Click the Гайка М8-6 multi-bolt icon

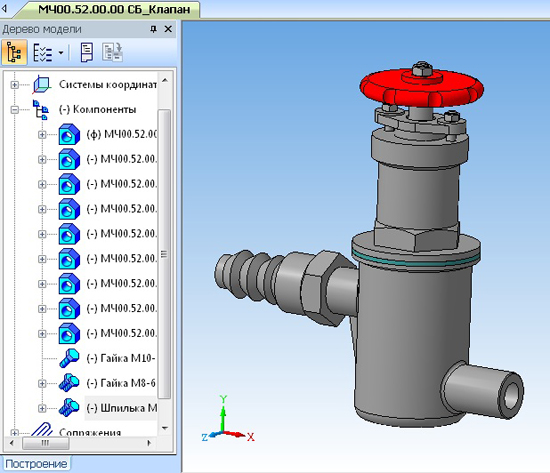pyautogui.click(x=69, y=383)
